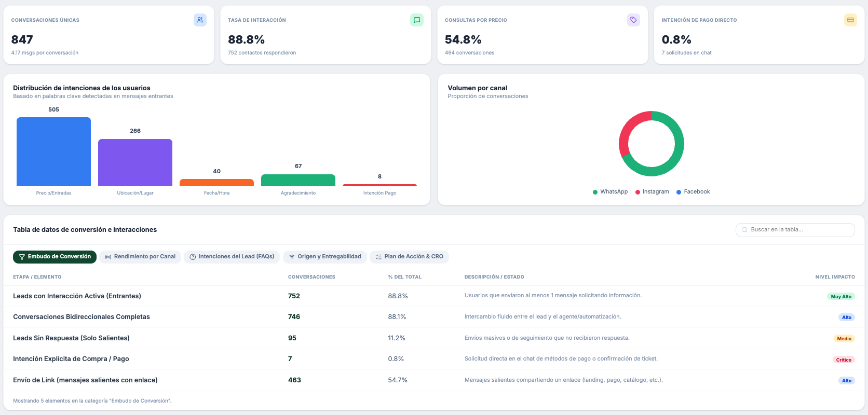Toggle the Facebook legend entry
The image size is (868, 415).
pyautogui.click(x=693, y=192)
